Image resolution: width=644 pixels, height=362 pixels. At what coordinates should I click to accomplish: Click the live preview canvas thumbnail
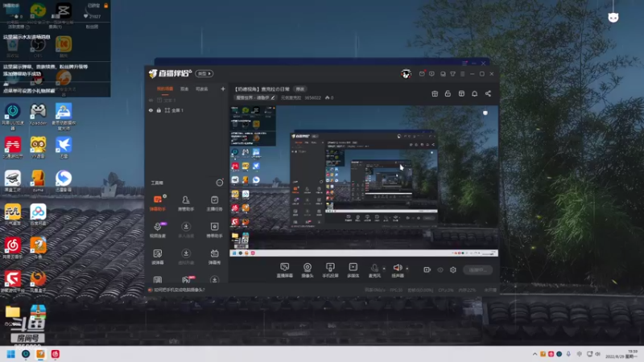(x=364, y=182)
